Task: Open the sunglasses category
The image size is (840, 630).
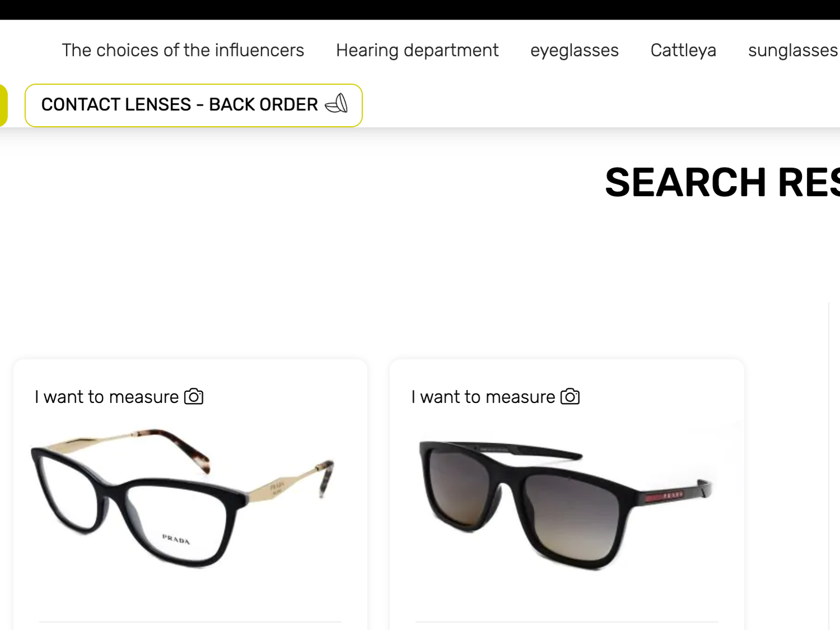Action: (793, 51)
